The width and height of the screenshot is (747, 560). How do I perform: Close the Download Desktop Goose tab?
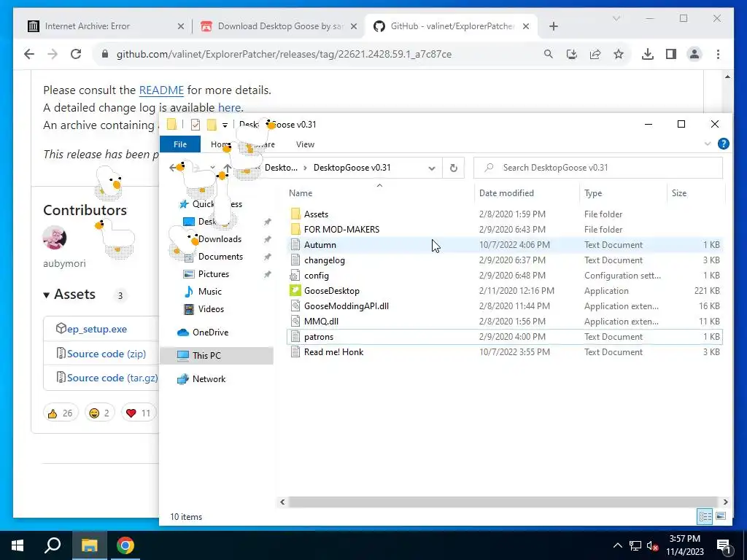(x=354, y=27)
